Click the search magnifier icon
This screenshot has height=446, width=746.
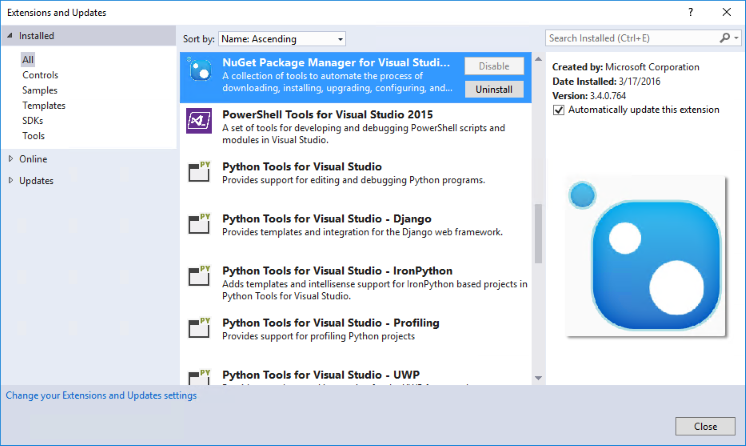coord(725,38)
